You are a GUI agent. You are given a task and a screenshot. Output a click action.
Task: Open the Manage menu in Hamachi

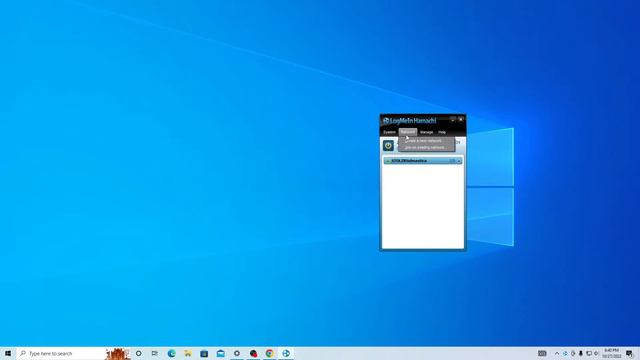point(426,132)
